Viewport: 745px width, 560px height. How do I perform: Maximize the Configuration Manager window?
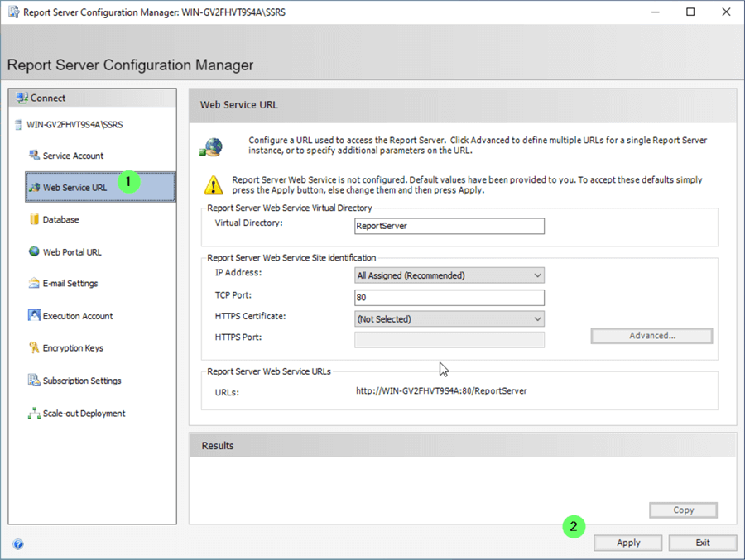tap(690, 12)
